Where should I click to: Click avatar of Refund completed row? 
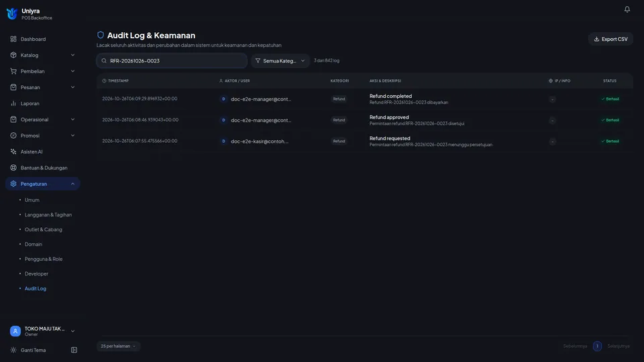click(223, 99)
